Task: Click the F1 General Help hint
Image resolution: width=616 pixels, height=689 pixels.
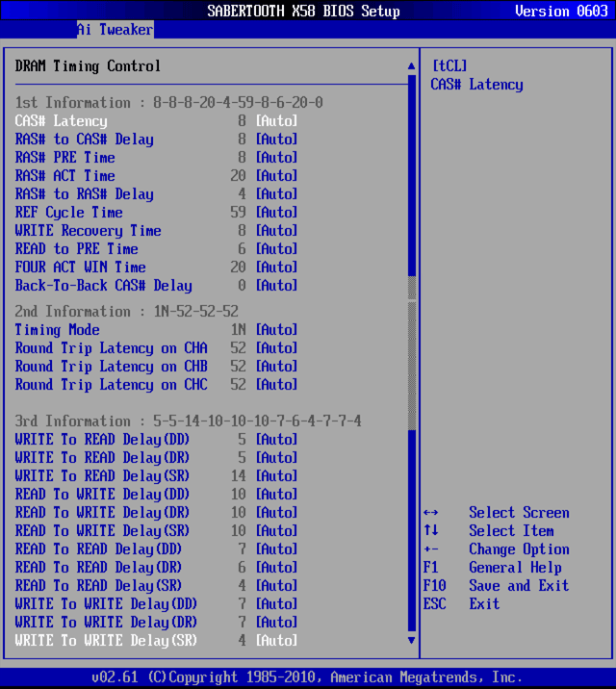Action: click(x=492, y=568)
